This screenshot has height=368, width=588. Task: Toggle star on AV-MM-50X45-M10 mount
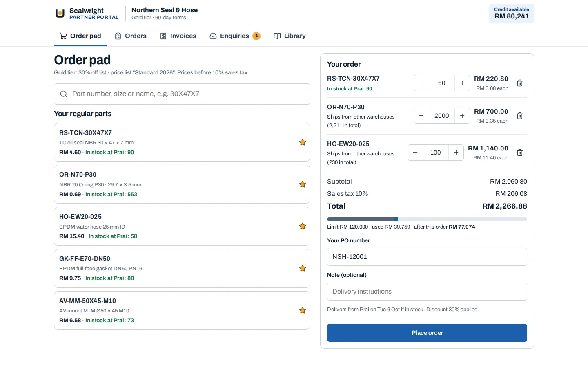coord(303,310)
